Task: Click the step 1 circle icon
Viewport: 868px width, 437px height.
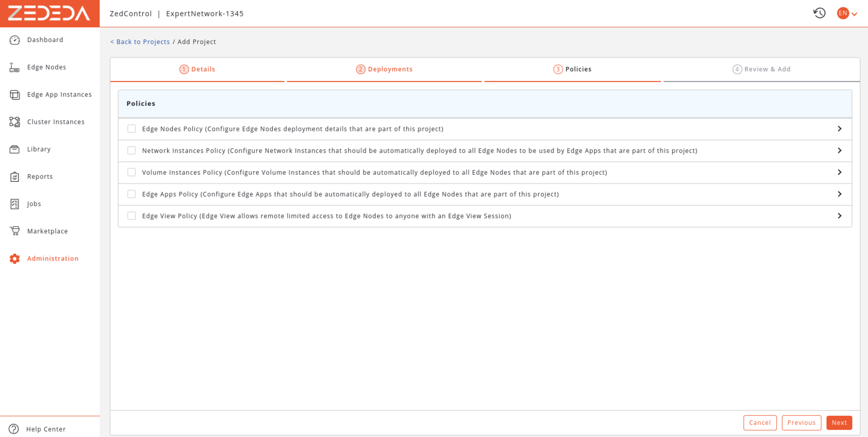Action: (x=184, y=69)
